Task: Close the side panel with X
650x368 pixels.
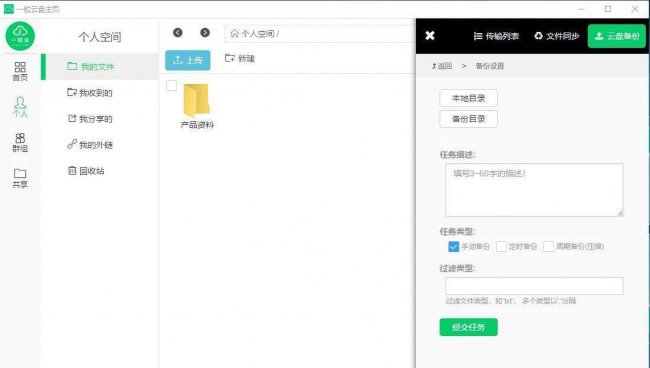Action: 430,36
